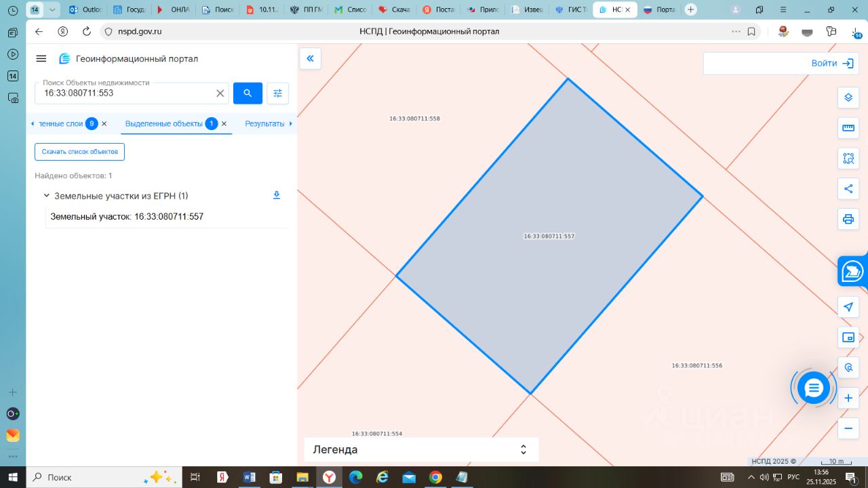The height and width of the screenshot is (488, 868).
Task: Click 'Скачать список объектов' button
Action: pyautogui.click(x=80, y=152)
